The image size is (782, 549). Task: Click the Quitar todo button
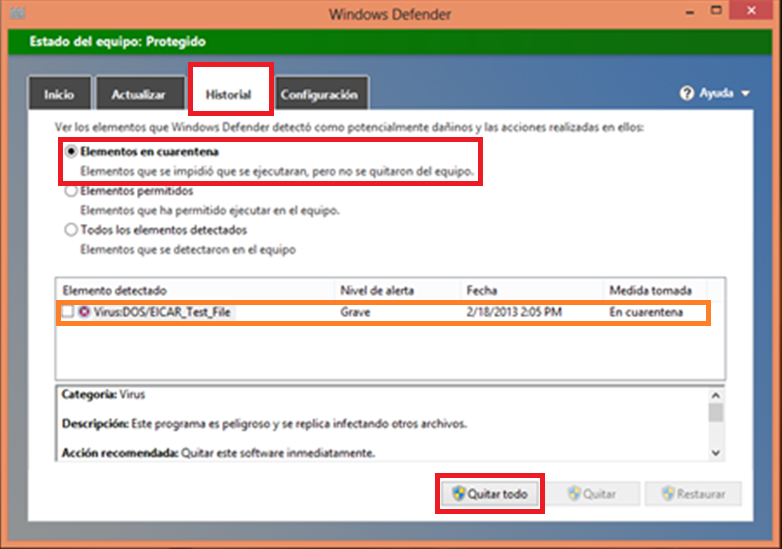point(490,494)
